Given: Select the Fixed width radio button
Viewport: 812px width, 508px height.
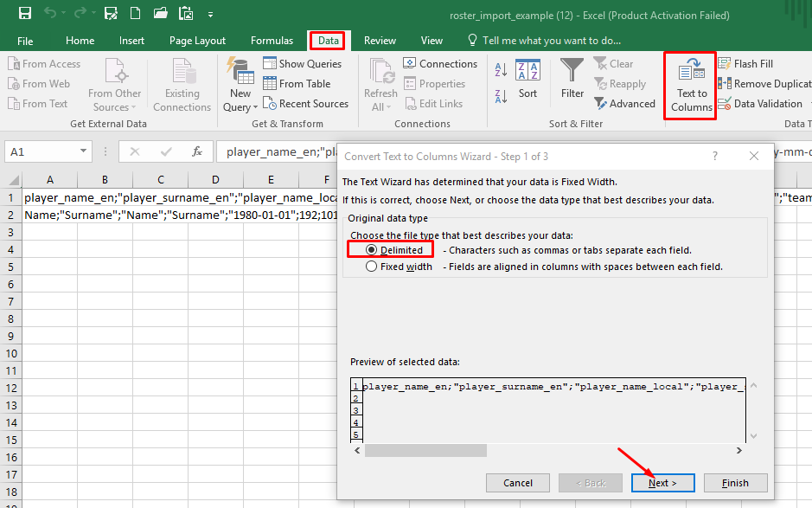Looking at the screenshot, I should click(x=371, y=267).
